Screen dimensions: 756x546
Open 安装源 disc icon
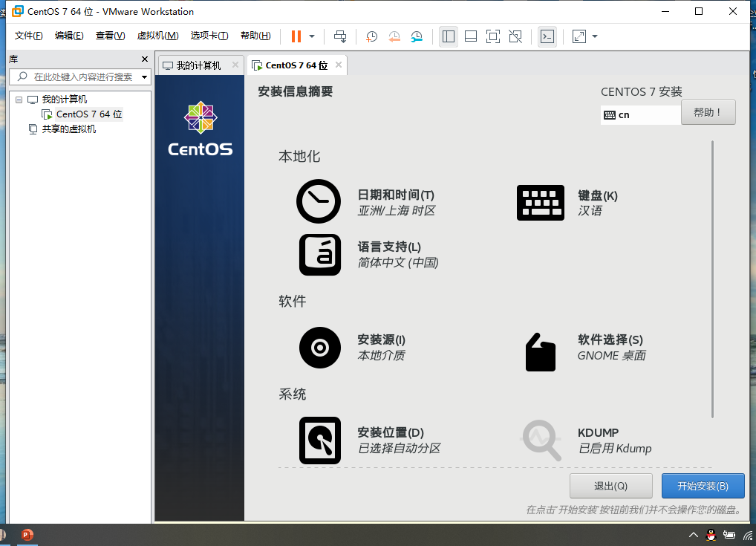319,348
